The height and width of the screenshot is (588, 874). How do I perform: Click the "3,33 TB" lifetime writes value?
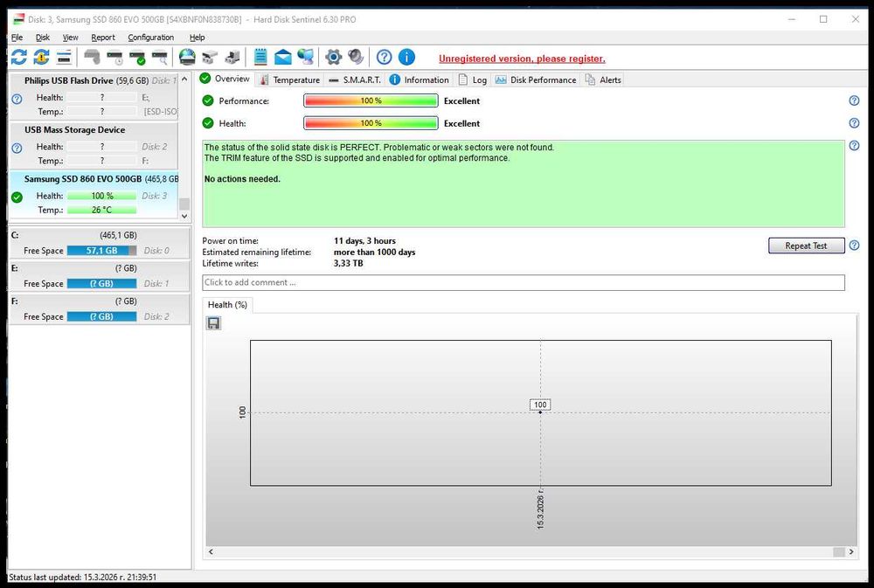[349, 263]
